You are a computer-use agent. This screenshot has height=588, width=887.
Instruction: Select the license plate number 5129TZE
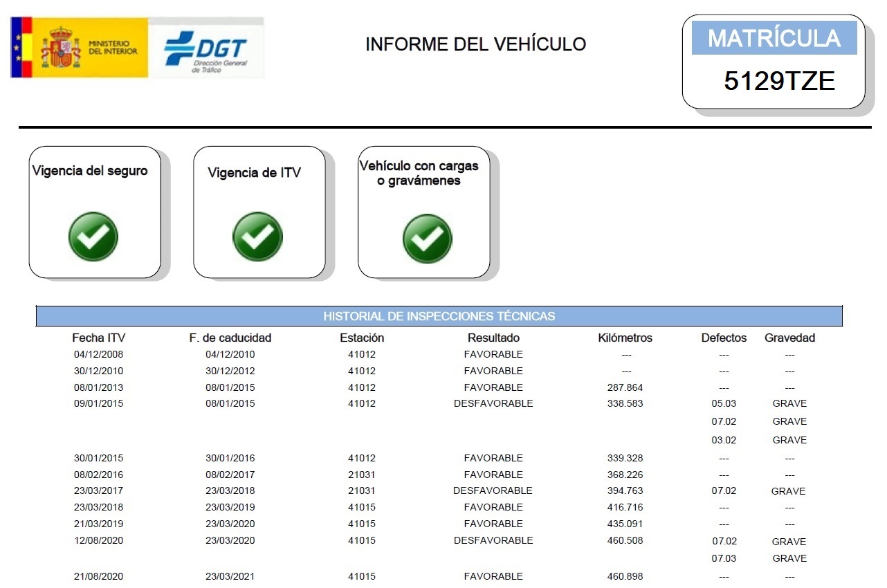click(780, 82)
